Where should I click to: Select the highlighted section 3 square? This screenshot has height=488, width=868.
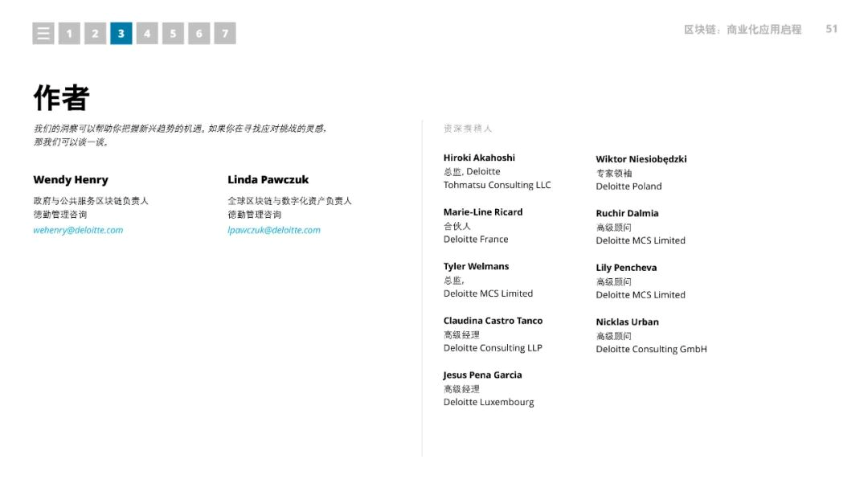click(121, 33)
